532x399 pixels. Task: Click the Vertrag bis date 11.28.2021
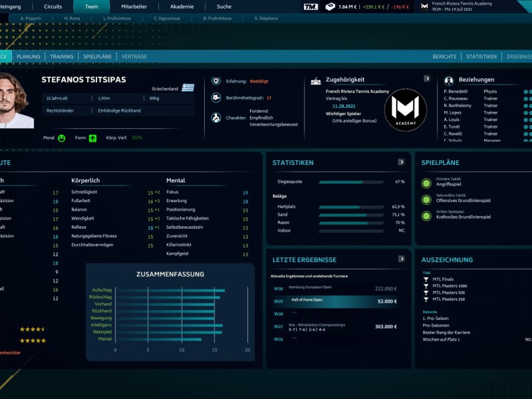(345, 106)
